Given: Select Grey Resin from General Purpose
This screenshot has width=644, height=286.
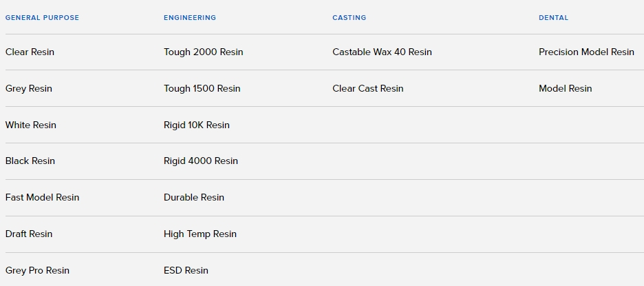Looking at the screenshot, I should [29, 88].
